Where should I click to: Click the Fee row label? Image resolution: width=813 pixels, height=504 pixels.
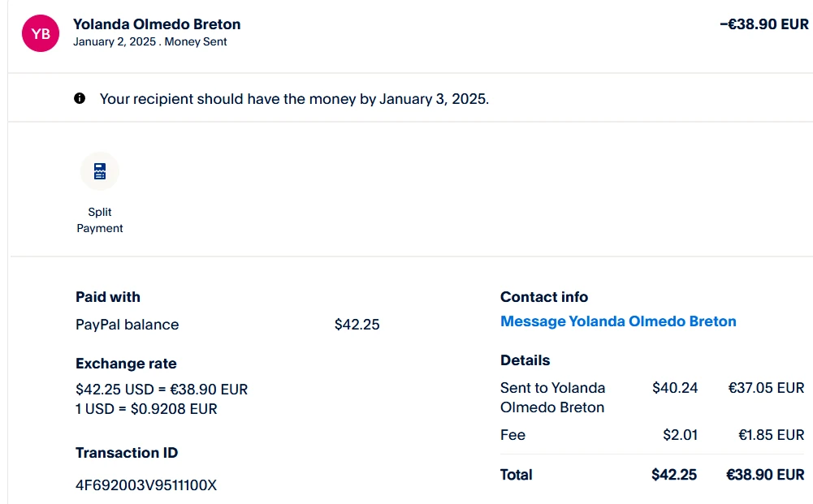512,435
